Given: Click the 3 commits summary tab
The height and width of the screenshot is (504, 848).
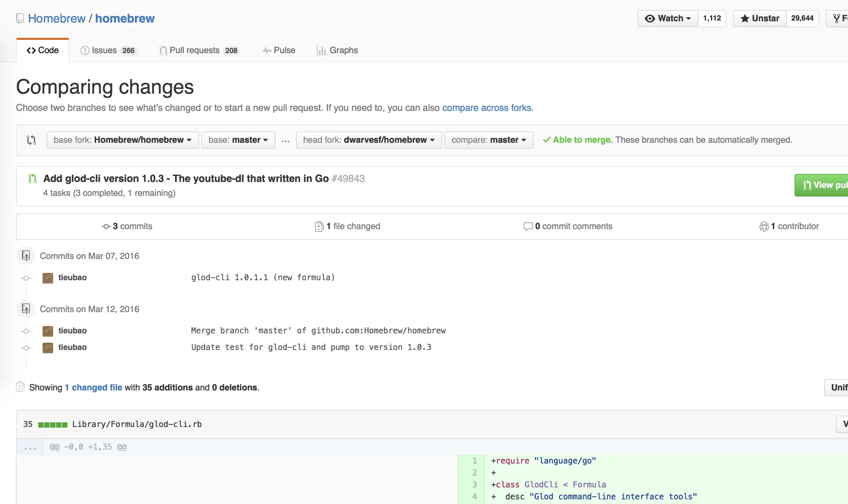Looking at the screenshot, I should (x=127, y=226).
